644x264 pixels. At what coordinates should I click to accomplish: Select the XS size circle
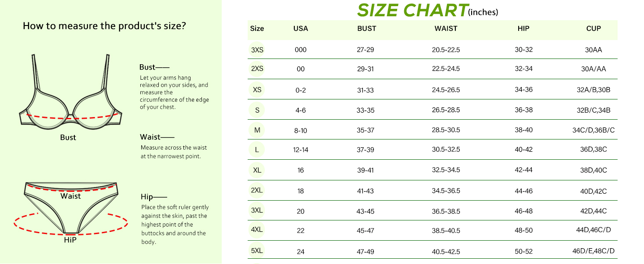point(257,90)
